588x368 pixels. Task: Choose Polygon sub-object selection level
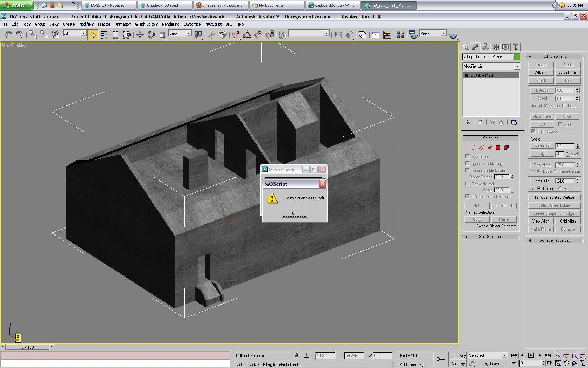point(498,148)
